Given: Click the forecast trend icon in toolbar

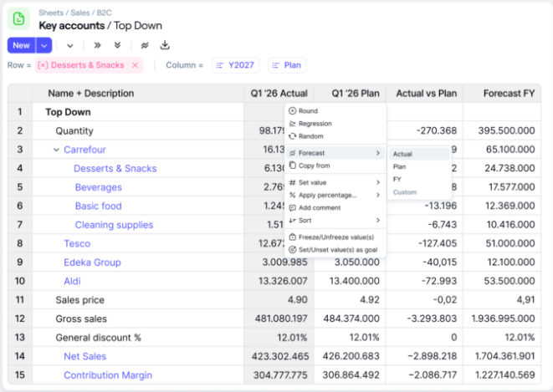Looking at the screenshot, I should [x=145, y=45].
